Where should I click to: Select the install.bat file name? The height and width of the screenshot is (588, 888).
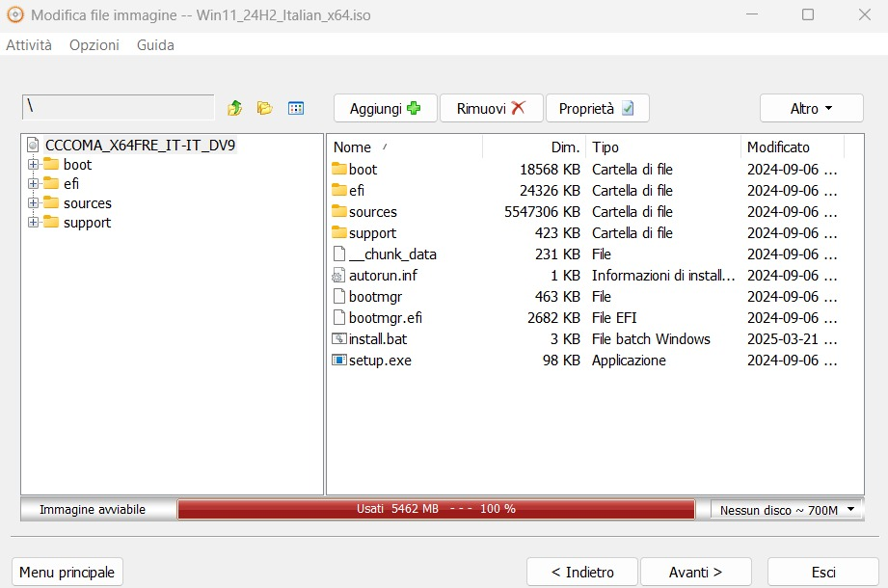(378, 339)
